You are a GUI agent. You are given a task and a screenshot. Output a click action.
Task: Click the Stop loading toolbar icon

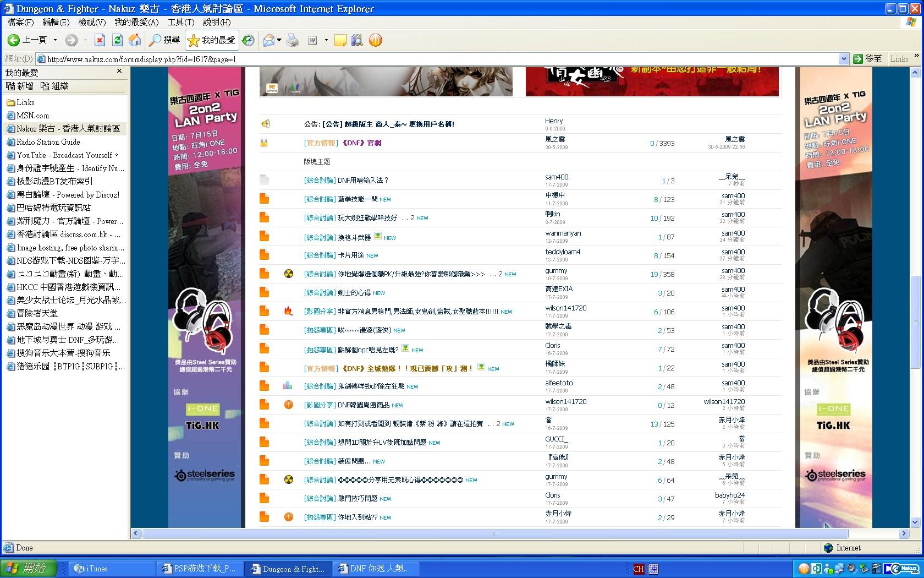coord(100,40)
